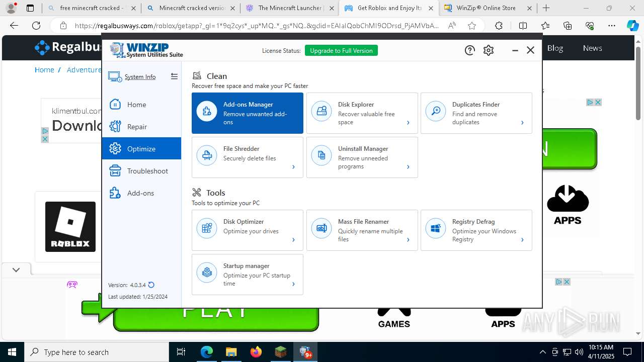Click Edge browser profile avatar

[11, 8]
